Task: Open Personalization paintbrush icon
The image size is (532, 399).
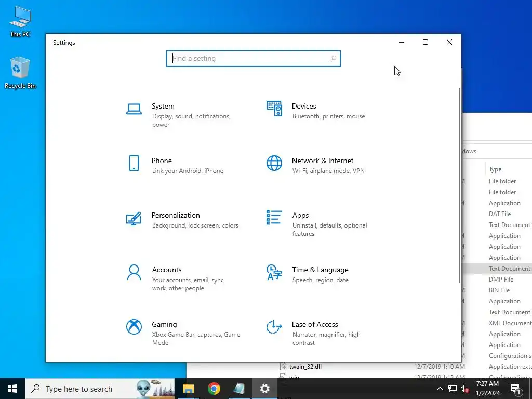Action: (x=134, y=219)
